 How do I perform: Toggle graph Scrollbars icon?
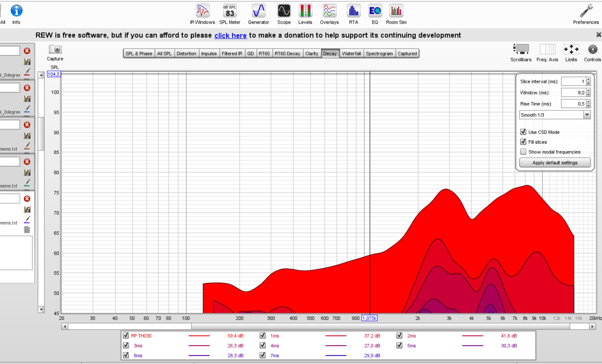click(x=521, y=49)
